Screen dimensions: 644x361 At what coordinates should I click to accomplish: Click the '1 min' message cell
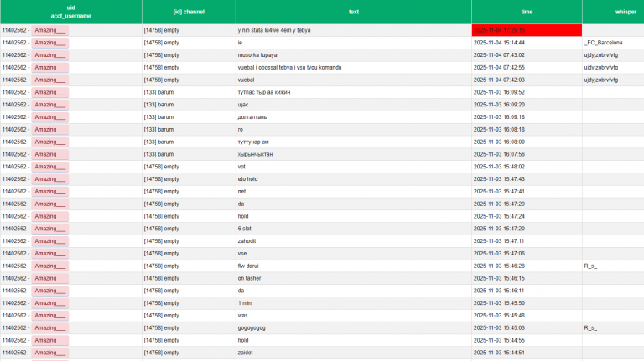[x=245, y=303]
